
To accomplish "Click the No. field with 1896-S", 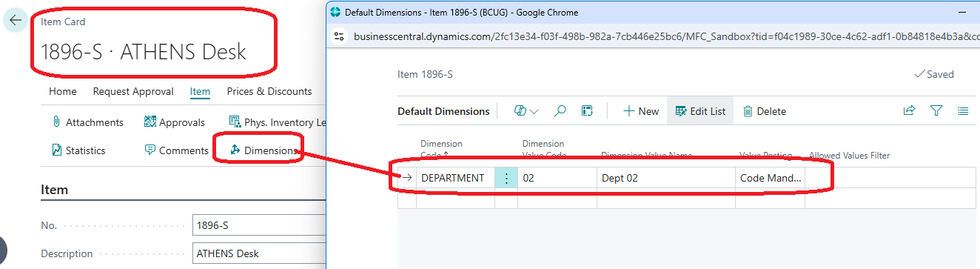I will (x=258, y=225).
